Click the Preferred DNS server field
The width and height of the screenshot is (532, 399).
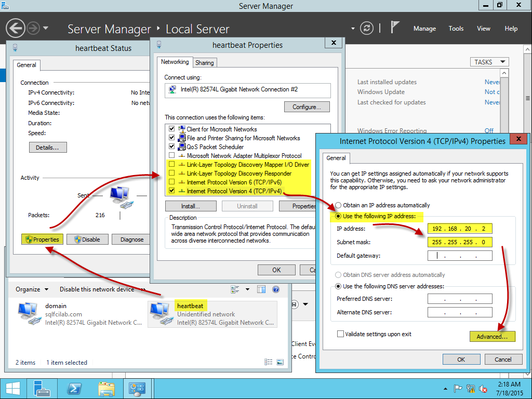tap(460, 299)
